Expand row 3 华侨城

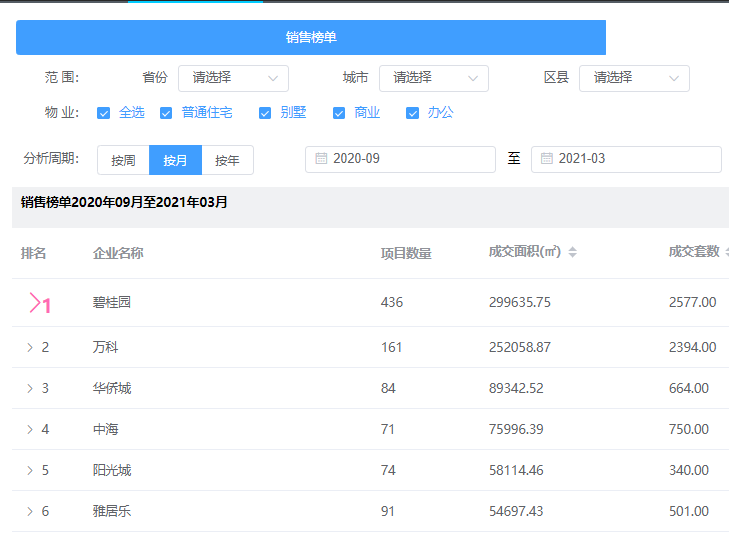30,388
